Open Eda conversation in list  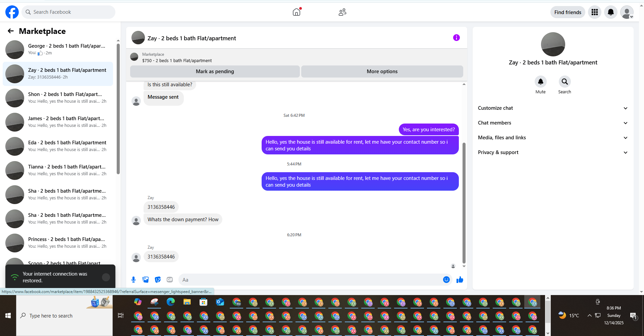(58, 146)
